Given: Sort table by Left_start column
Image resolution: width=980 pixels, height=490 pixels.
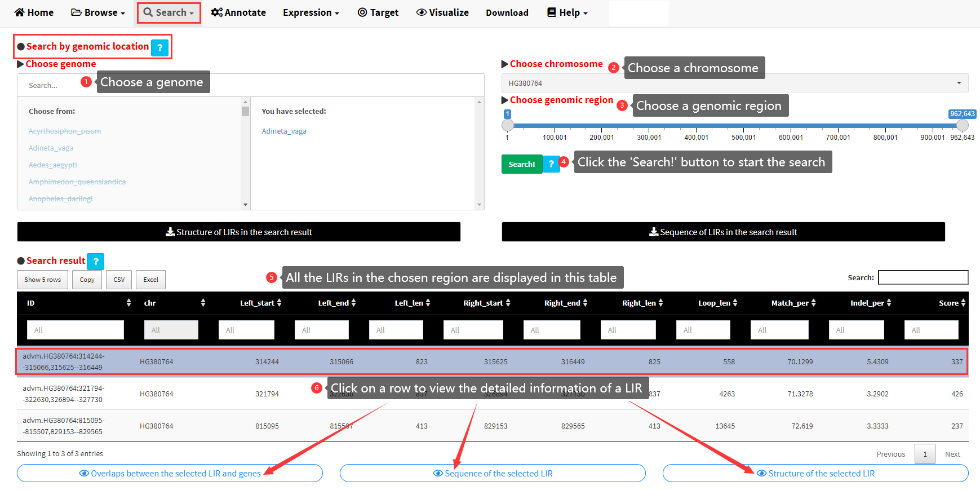Looking at the screenshot, I should [260, 303].
